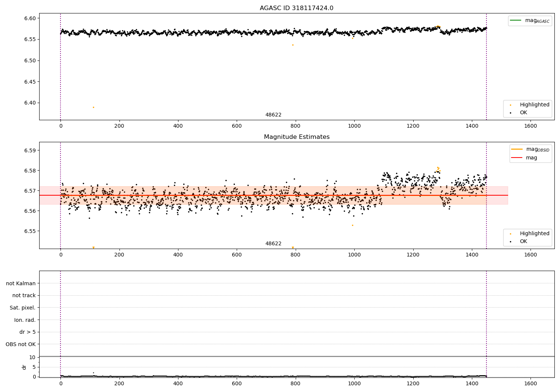Click the '6.55' tick of the Magnitude Estimates plot
Screen dimensions: 560x392
(30, 231)
